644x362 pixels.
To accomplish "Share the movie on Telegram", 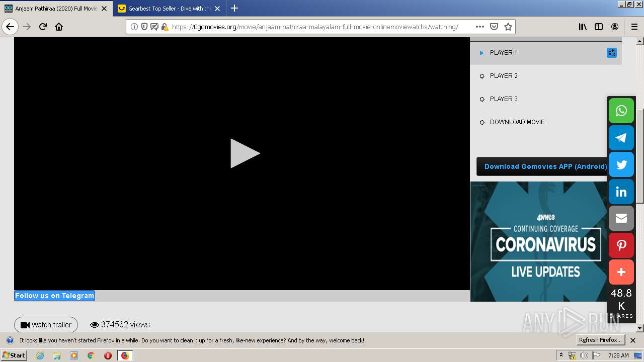I will (x=621, y=138).
